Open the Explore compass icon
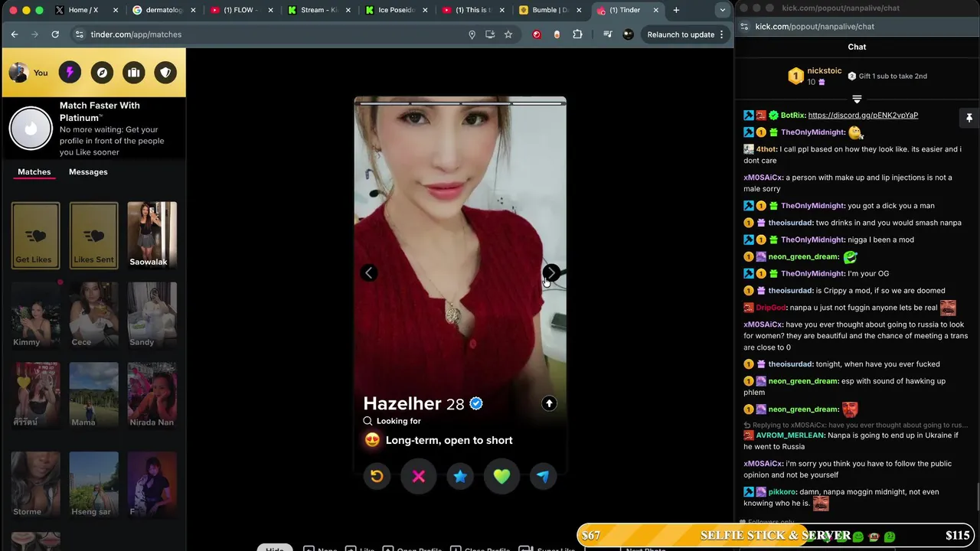Image resolution: width=980 pixels, height=551 pixels. [x=102, y=72]
